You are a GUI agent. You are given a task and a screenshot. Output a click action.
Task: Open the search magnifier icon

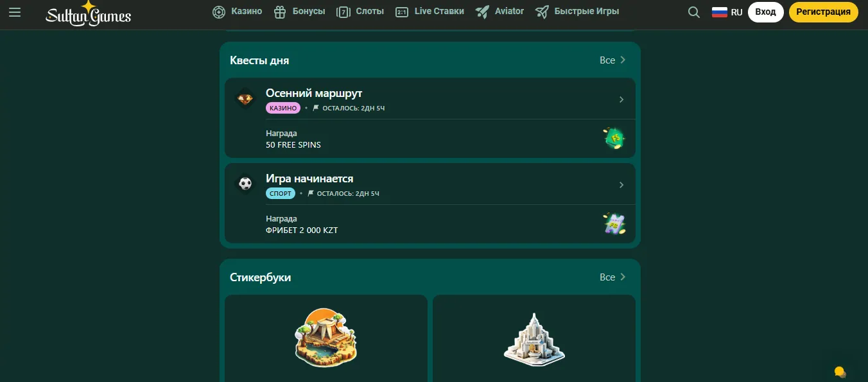click(693, 12)
